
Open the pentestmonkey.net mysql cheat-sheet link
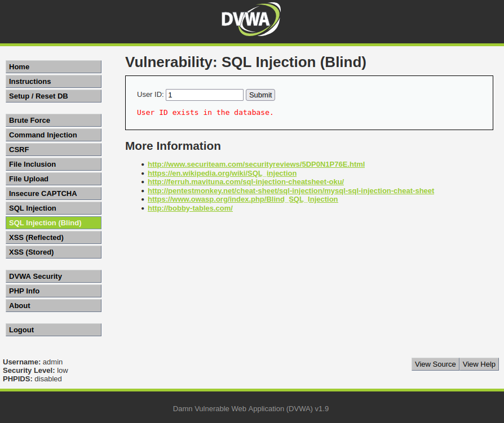click(x=291, y=191)
